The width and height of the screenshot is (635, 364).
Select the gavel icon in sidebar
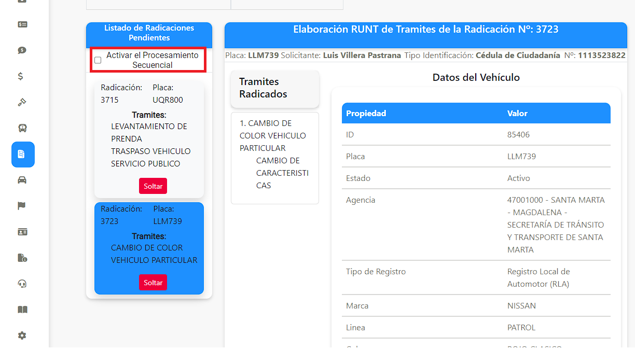coord(22,102)
